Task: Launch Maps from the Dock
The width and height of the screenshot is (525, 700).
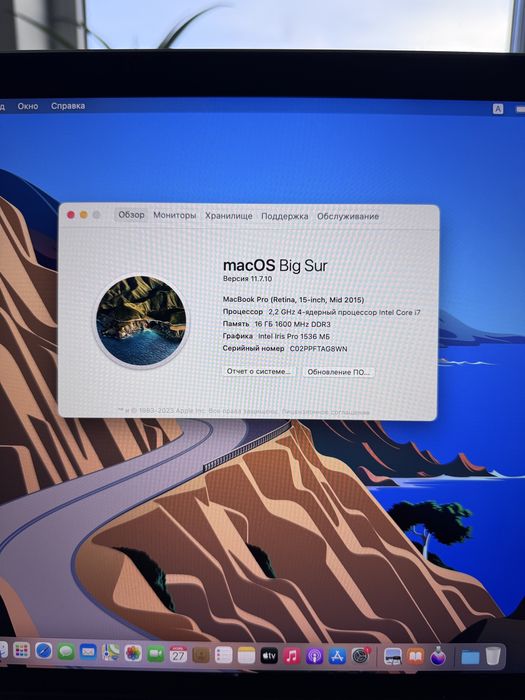Action: 111,653
